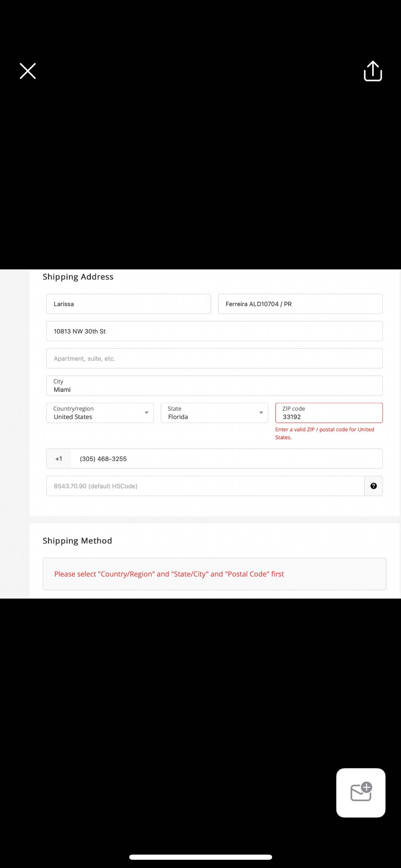This screenshot has height=868, width=401.
Task: Tap the share icon
Action: point(372,71)
